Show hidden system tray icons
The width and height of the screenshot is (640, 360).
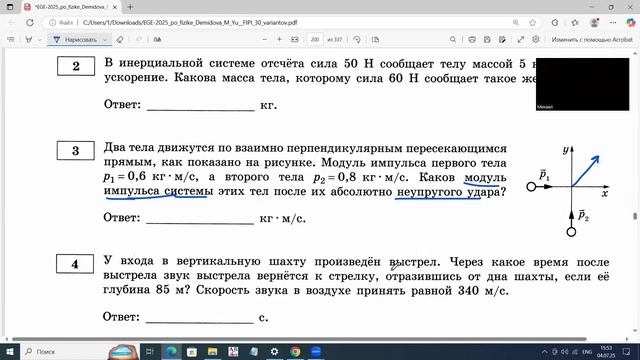[544, 352]
